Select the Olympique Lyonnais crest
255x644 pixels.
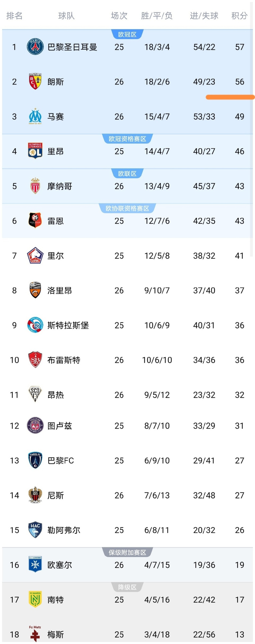tap(35, 151)
